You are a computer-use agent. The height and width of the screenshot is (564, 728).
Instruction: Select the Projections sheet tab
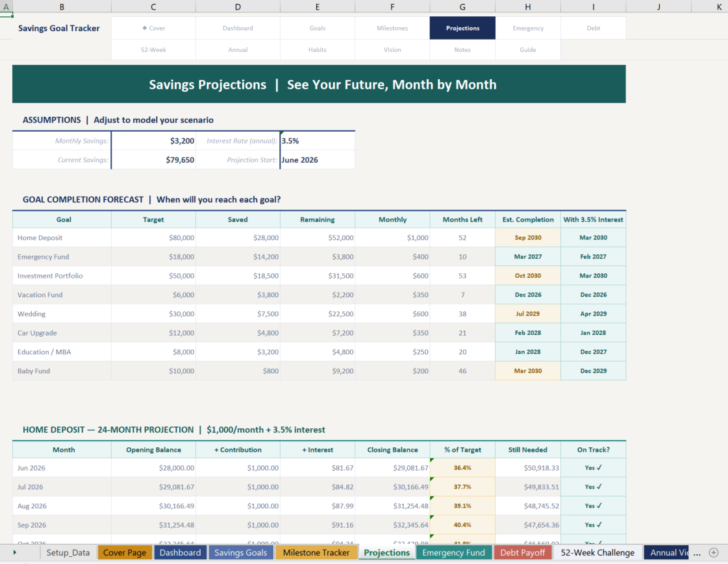[387, 552]
